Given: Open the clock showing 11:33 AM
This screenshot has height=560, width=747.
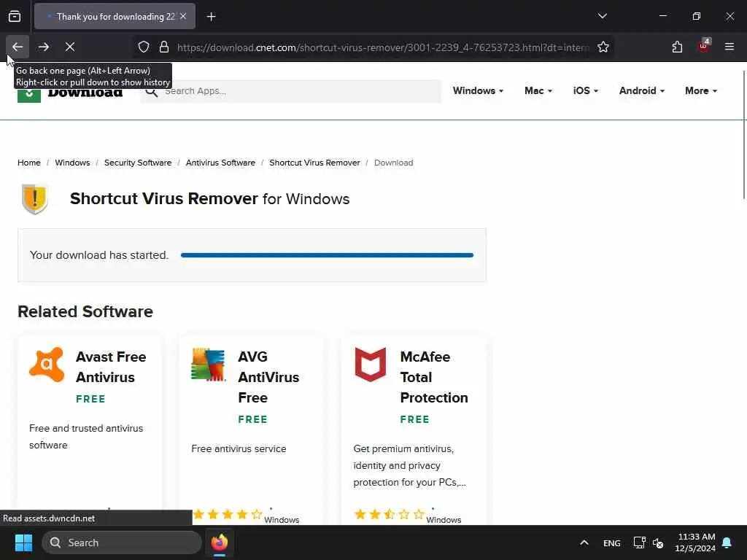Looking at the screenshot, I should pos(695,542).
